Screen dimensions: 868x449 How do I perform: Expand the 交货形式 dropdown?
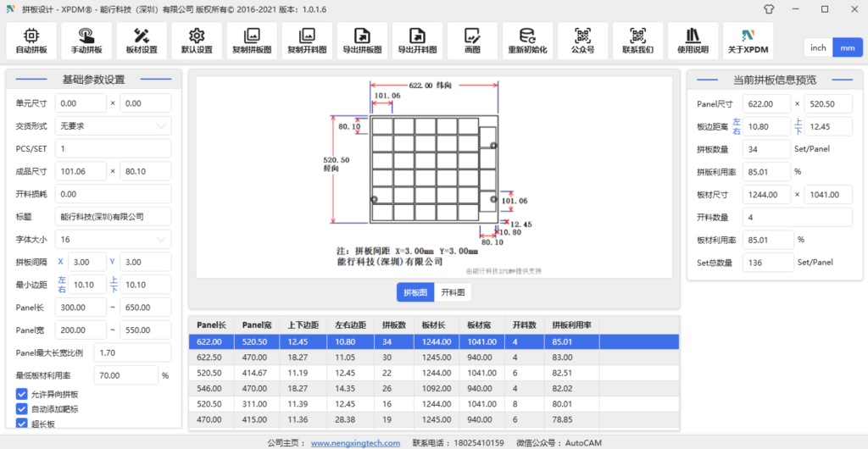pos(113,125)
